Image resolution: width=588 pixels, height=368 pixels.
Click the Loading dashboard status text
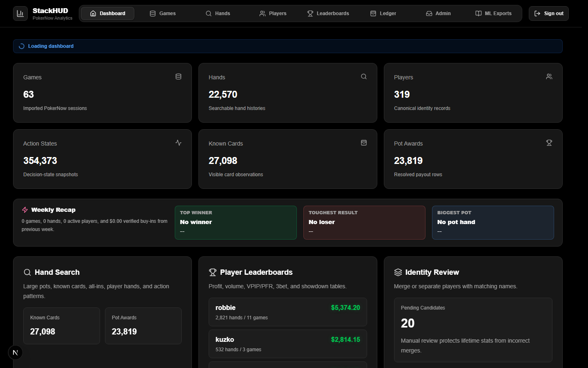point(51,46)
